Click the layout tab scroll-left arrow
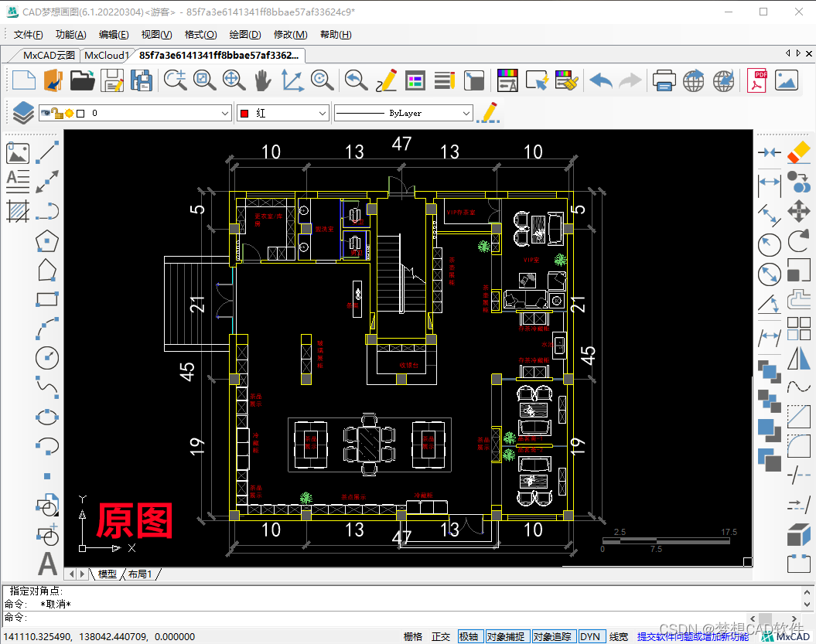Screen dimensions: 816x644 coord(72,574)
